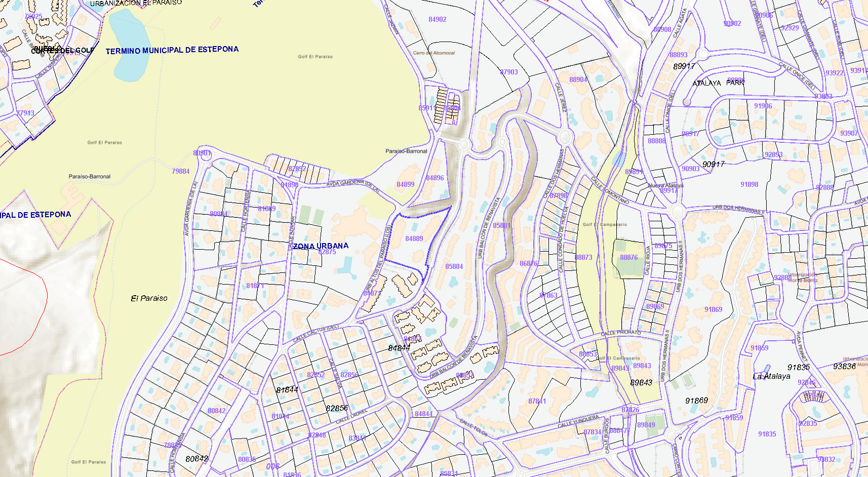Click parcel number 79884

180,171
